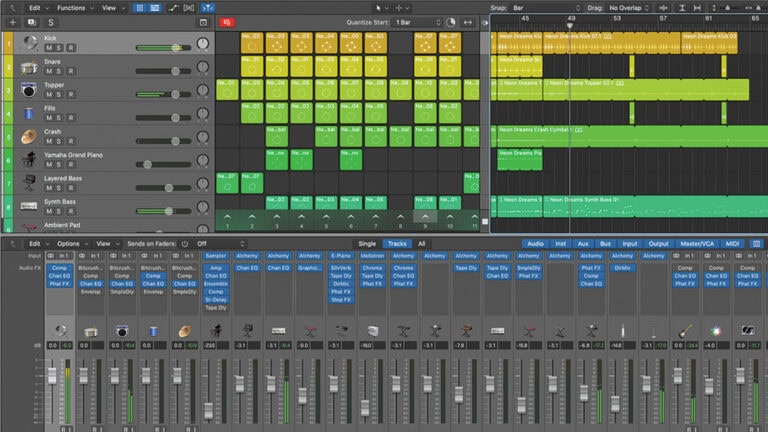Toggle the Inst channel filter button
768x432 pixels.
point(560,243)
